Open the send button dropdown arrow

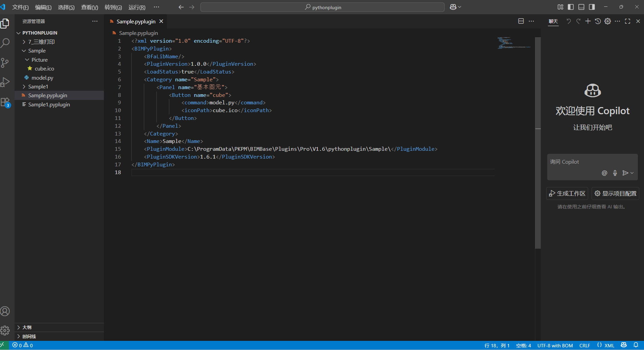click(x=632, y=173)
